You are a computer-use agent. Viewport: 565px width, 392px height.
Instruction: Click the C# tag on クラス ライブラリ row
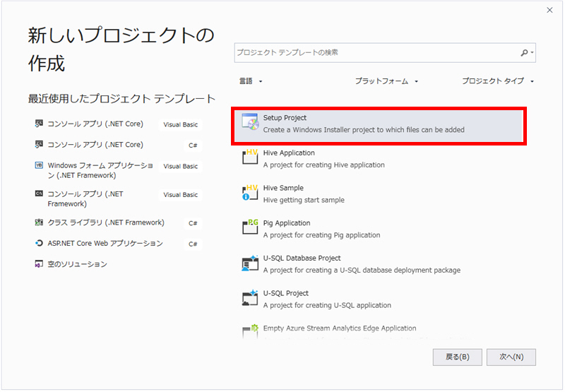[x=193, y=223]
